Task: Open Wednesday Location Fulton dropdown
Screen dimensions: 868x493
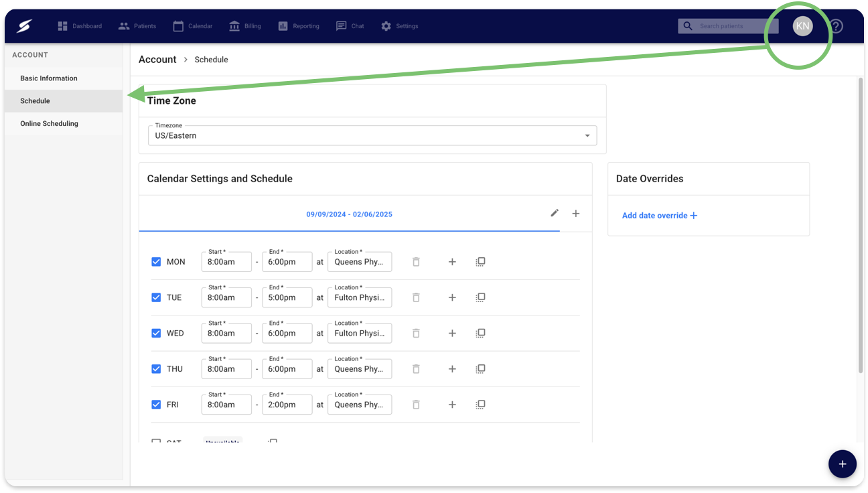Action: (360, 333)
